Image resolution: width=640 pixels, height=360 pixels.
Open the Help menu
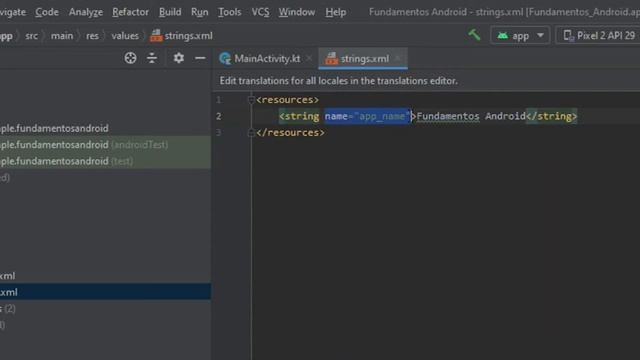click(336, 12)
